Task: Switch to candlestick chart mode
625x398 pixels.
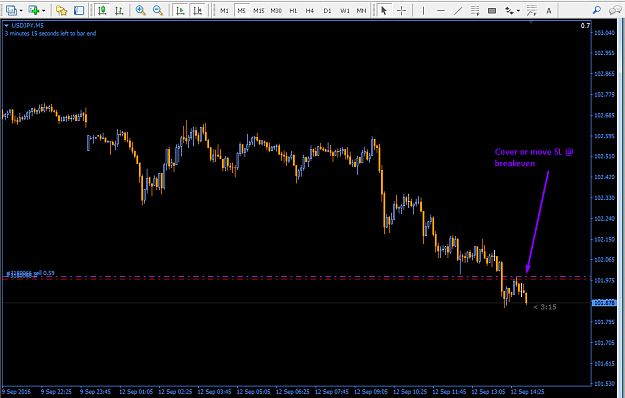Action: point(102,10)
